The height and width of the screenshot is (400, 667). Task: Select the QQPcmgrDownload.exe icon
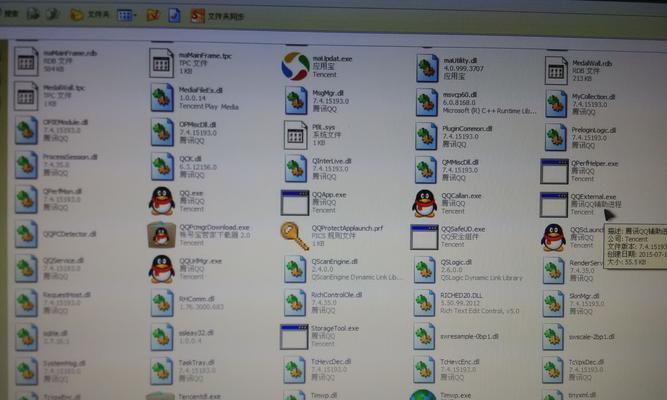[161, 234]
